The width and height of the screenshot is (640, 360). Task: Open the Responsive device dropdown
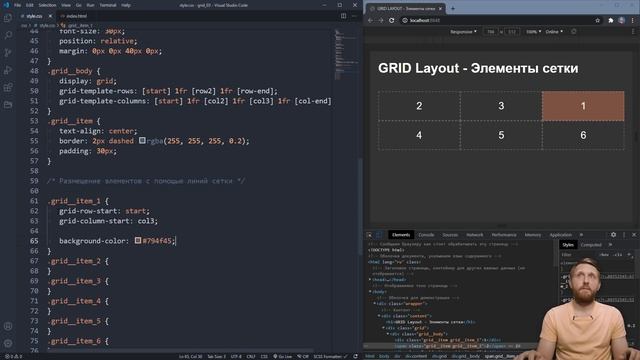pyautogui.click(x=463, y=31)
